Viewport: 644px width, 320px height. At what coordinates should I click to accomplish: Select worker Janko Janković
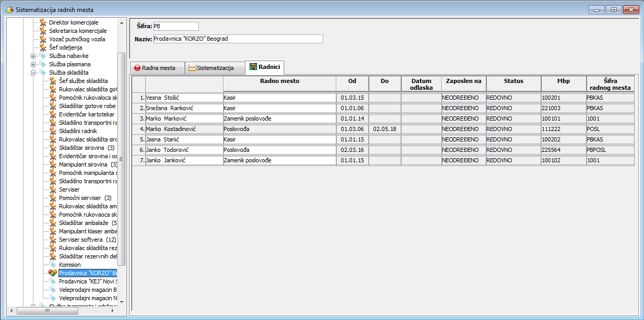click(184, 160)
